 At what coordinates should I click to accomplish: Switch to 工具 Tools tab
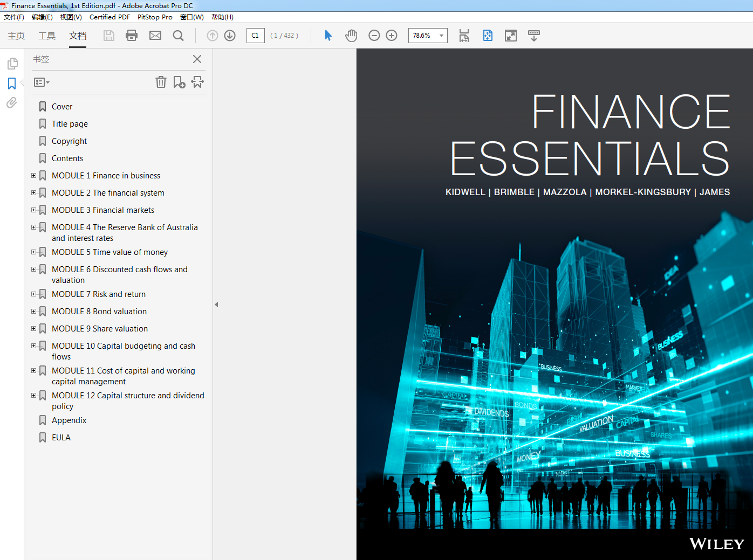click(47, 36)
